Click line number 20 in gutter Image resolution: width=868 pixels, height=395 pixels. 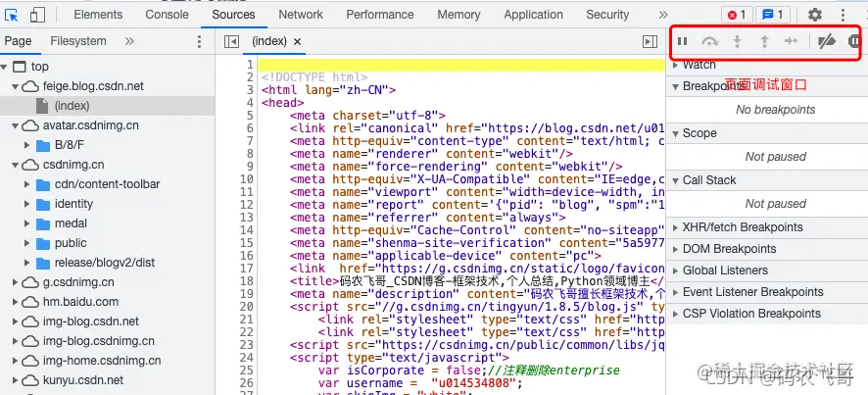(x=246, y=307)
